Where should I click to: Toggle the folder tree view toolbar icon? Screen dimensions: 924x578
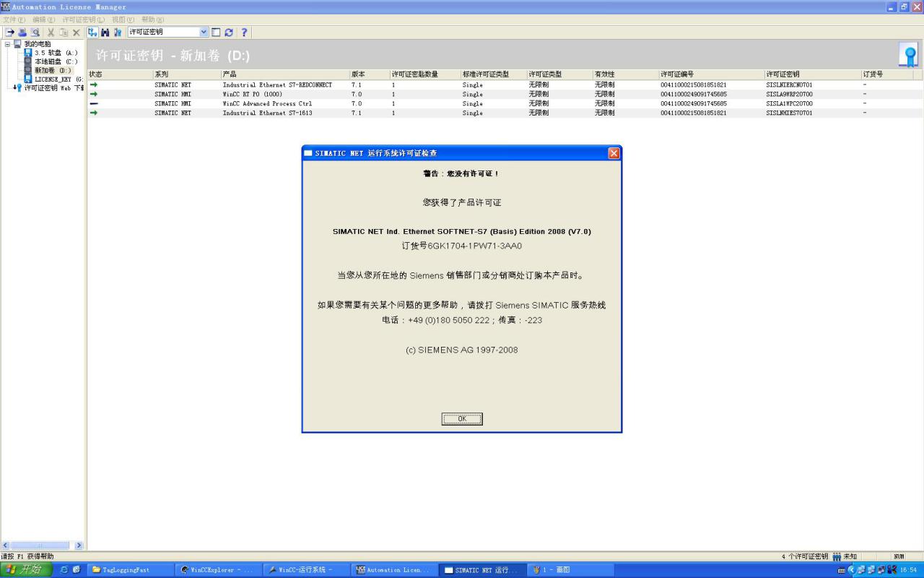(x=92, y=33)
